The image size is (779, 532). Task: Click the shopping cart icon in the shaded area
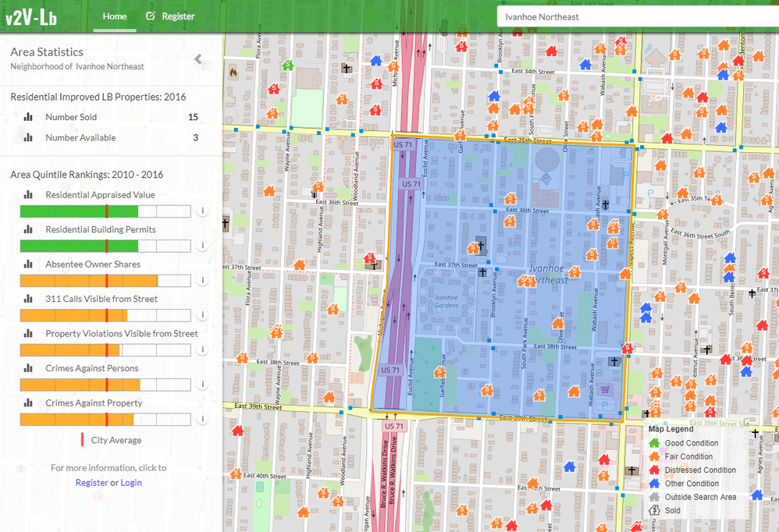tap(605, 389)
